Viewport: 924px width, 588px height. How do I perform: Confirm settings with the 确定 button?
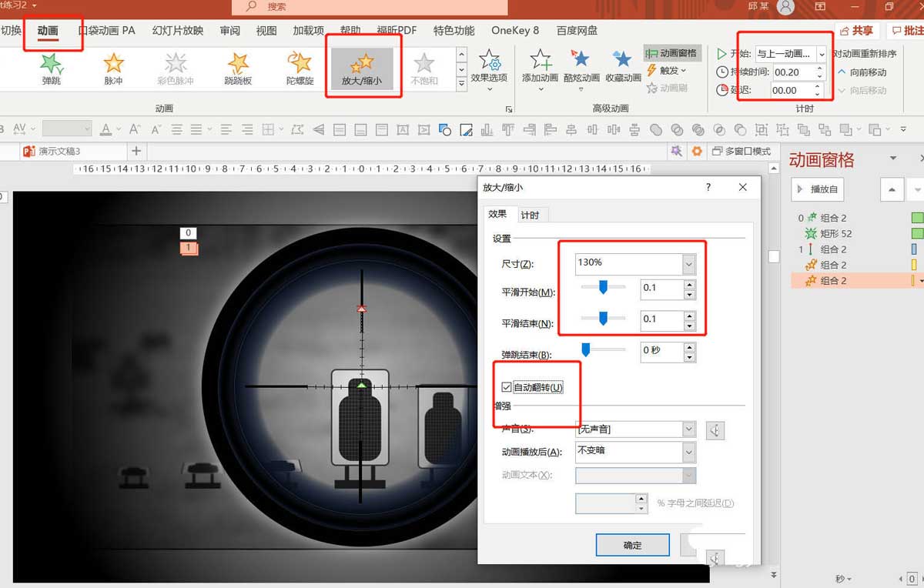pyautogui.click(x=632, y=545)
